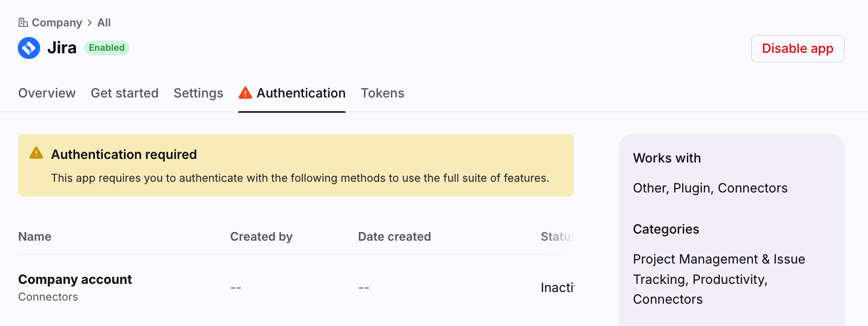Click the Enabled status badge
Screen dimensions: 868x326
pos(107,48)
